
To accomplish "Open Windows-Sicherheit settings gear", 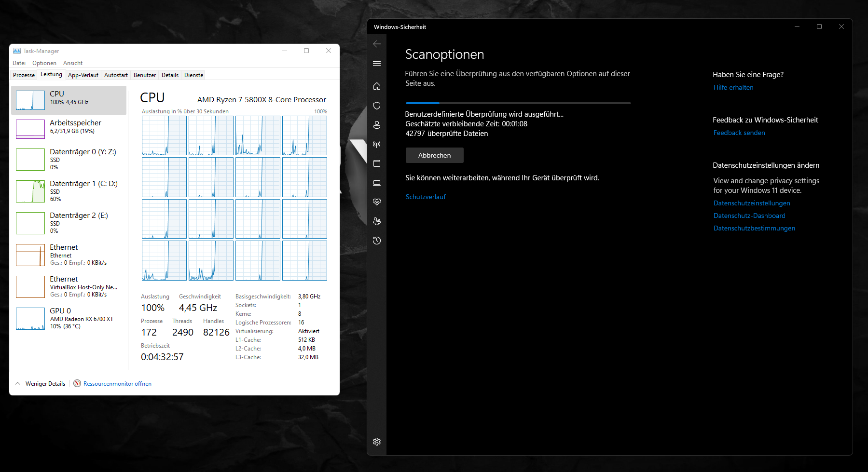I will (377, 442).
